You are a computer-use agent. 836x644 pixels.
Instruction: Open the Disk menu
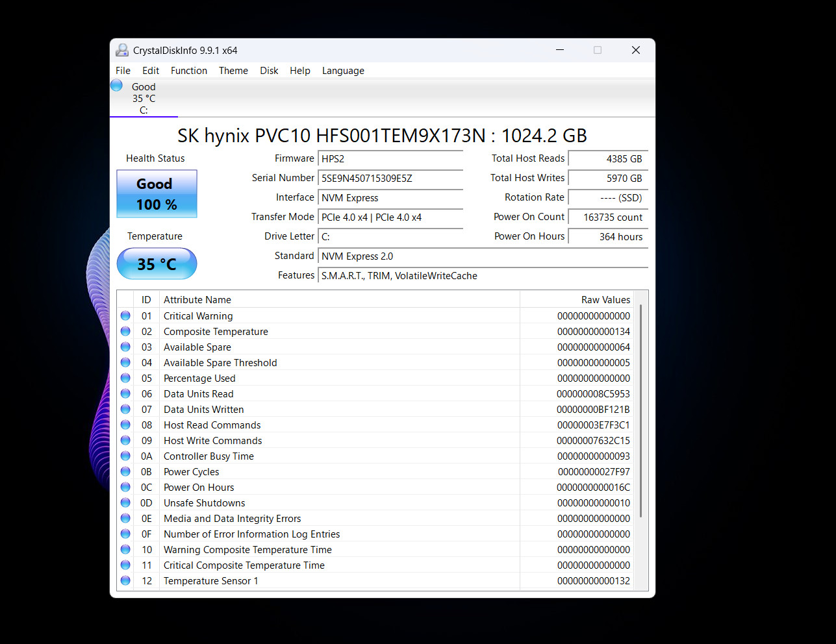pos(269,71)
